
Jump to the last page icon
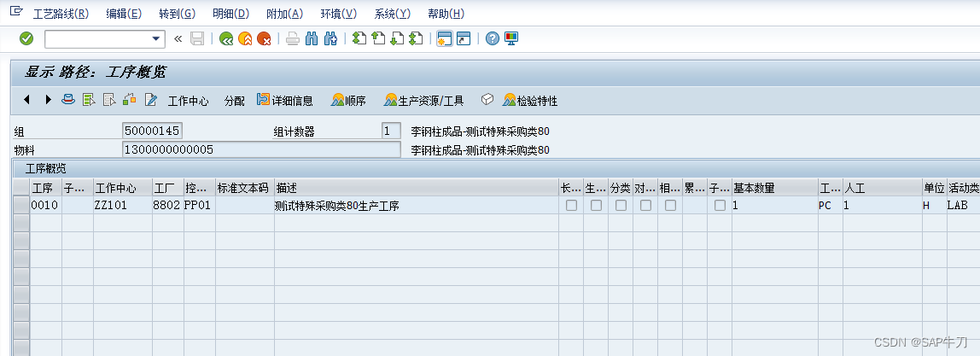416,38
